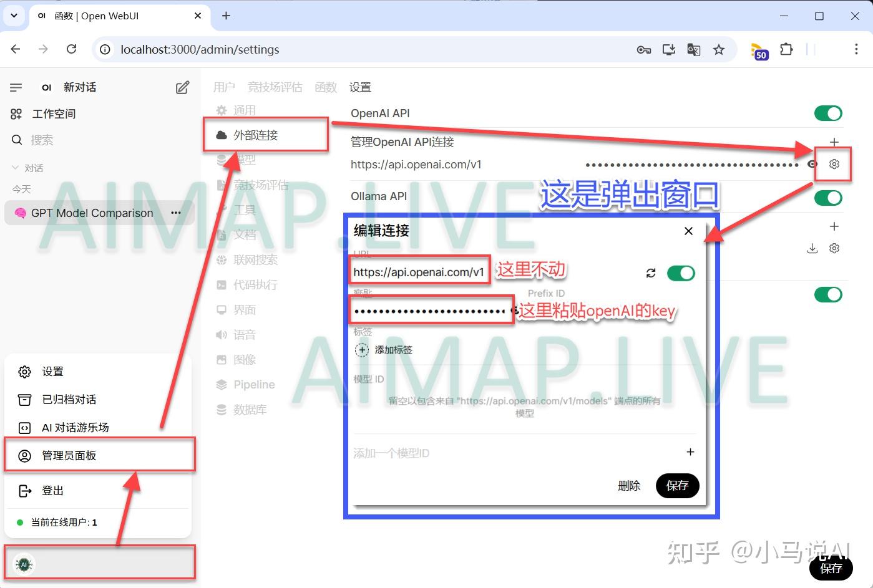Click the 保存 button in the edit dialog
873x588 pixels.
[x=677, y=486]
